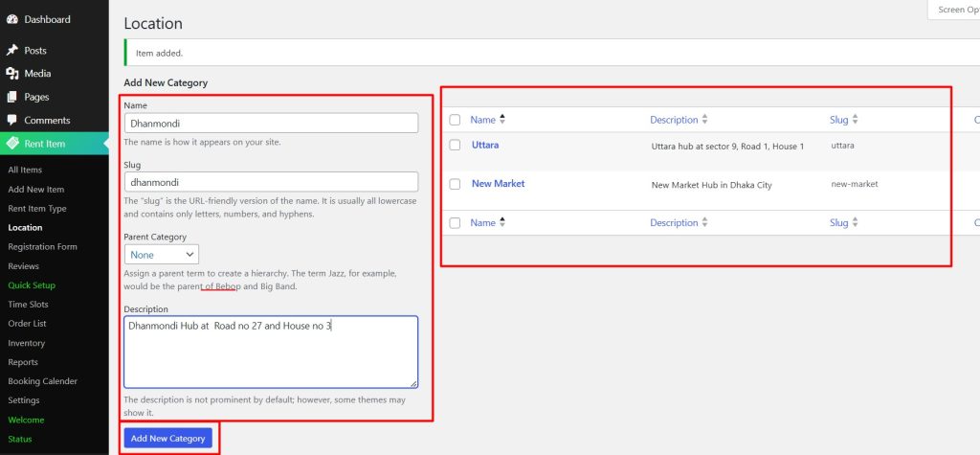Check the Uttara row checkbox
The height and width of the screenshot is (455, 980).
pos(455,146)
